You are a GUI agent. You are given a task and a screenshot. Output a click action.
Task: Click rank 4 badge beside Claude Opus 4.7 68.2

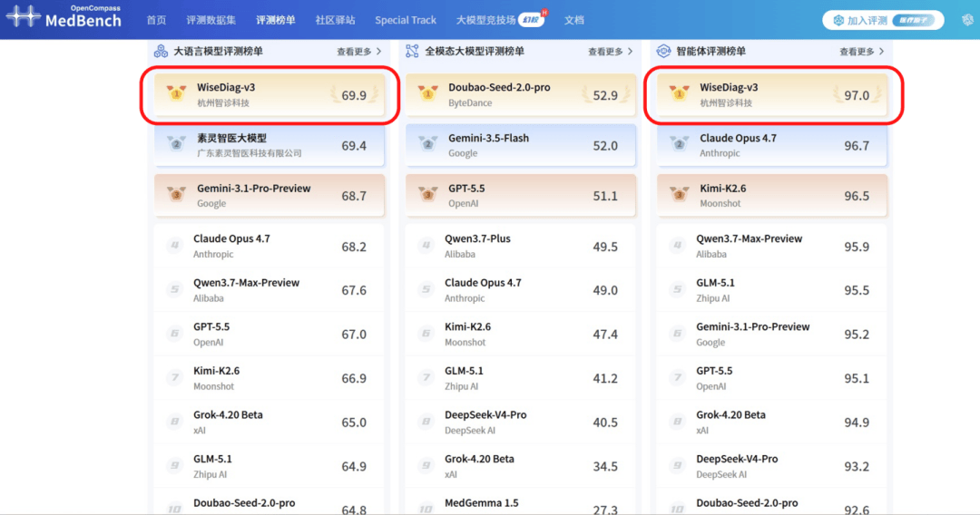point(175,246)
